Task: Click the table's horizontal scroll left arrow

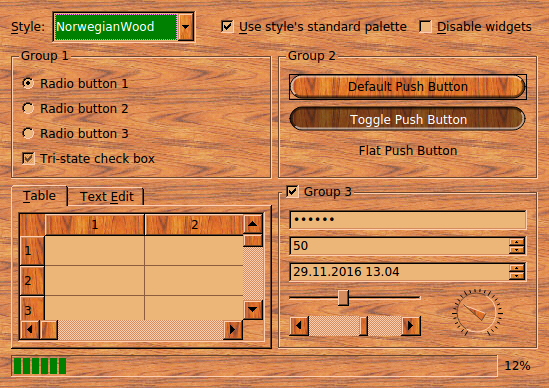Action: 30,330
